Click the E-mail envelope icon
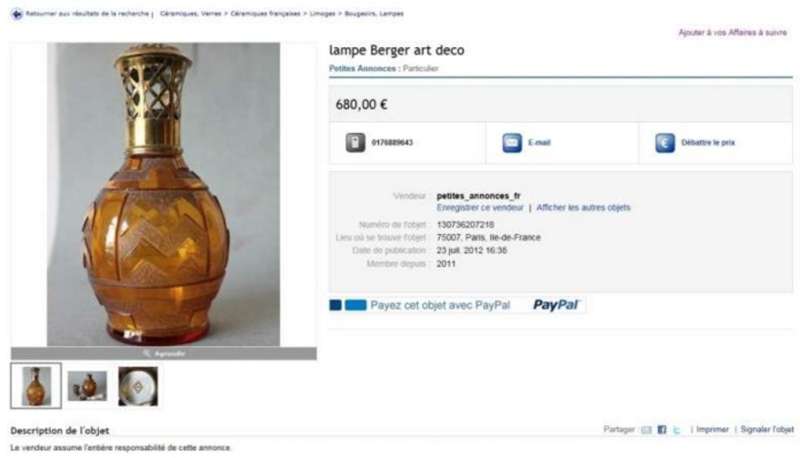Screen dimensions: 800x458 pyautogui.click(x=512, y=143)
